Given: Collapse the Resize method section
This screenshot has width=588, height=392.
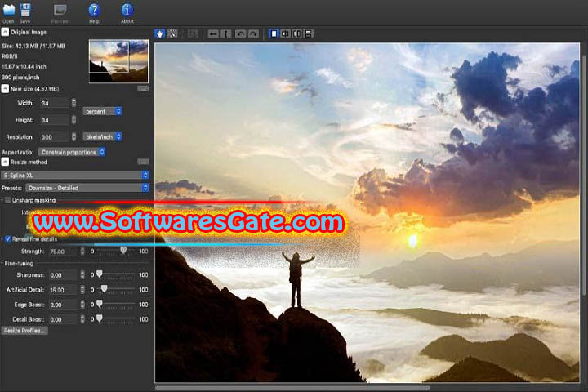Looking at the screenshot, I should 5,162.
